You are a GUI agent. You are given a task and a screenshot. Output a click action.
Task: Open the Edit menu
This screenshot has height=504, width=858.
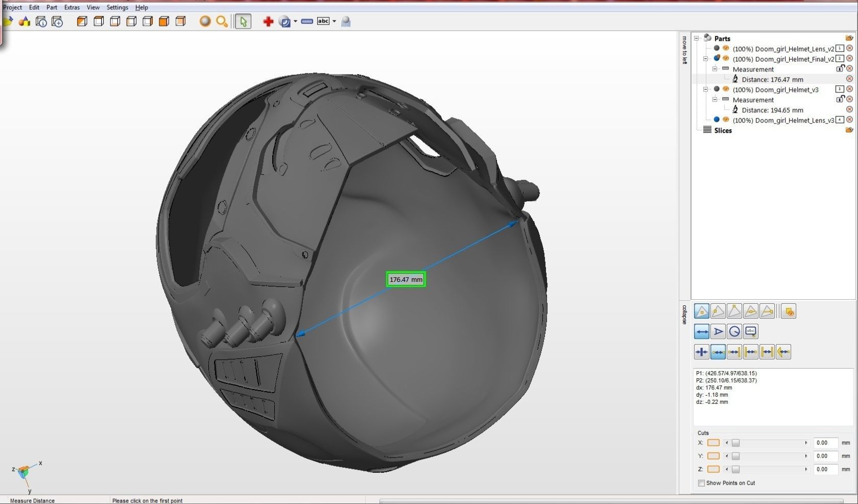pyautogui.click(x=34, y=7)
